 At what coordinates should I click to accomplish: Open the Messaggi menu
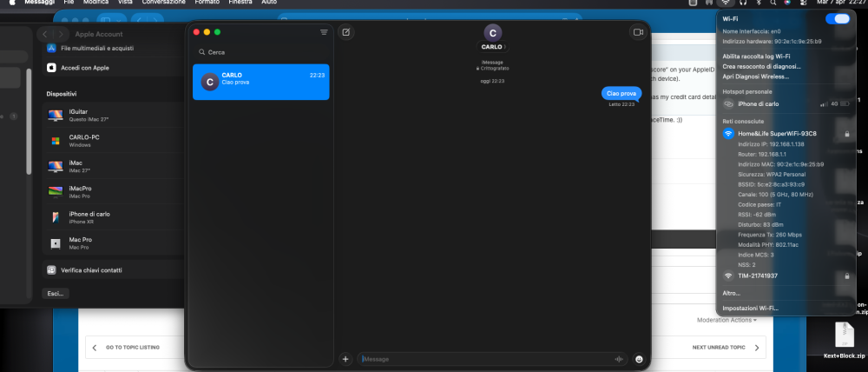point(39,3)
